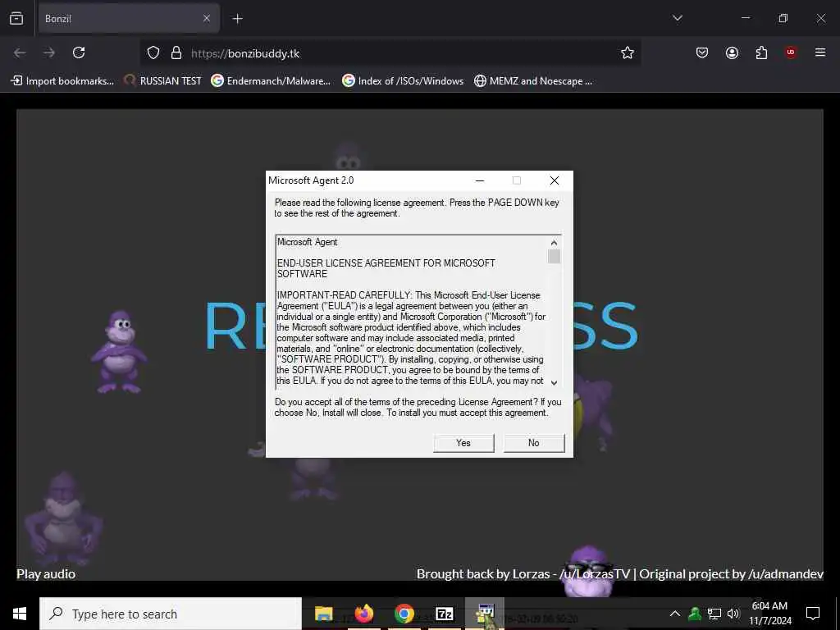Viewport: 840px width, 630px height.
Task: Accept the license with the Yes button
Action: click(463, 442)
